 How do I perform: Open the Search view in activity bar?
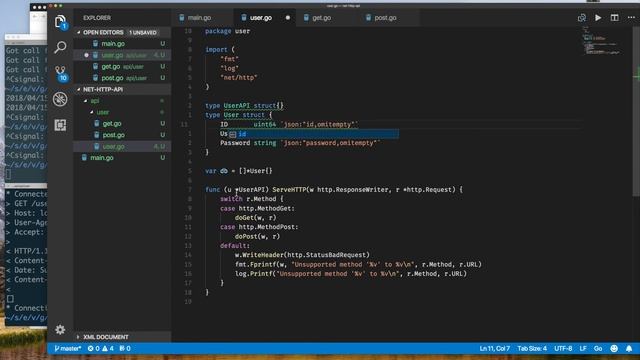(x=60, y=47)
